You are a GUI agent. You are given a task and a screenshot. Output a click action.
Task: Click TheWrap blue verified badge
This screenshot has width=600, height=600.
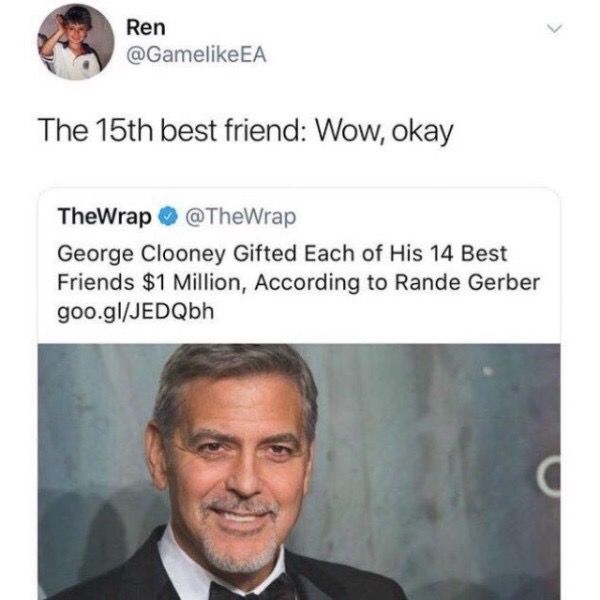pyautogui.click(x=168, y=217)
